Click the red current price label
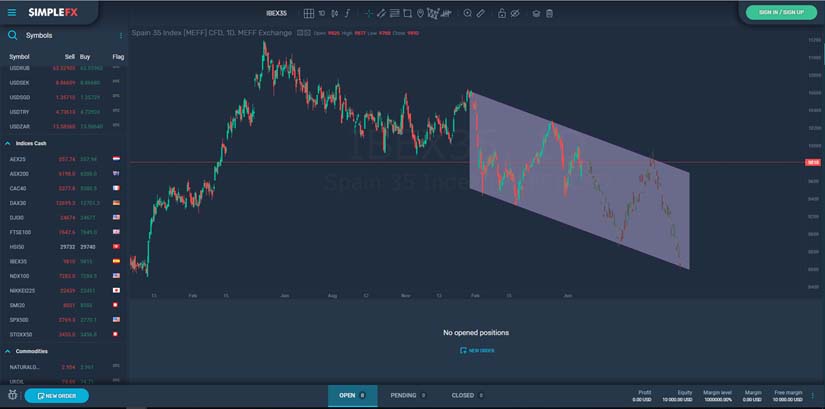Viewport: 825px width, 409px height. pyautogui.click(x=813, y=163)
